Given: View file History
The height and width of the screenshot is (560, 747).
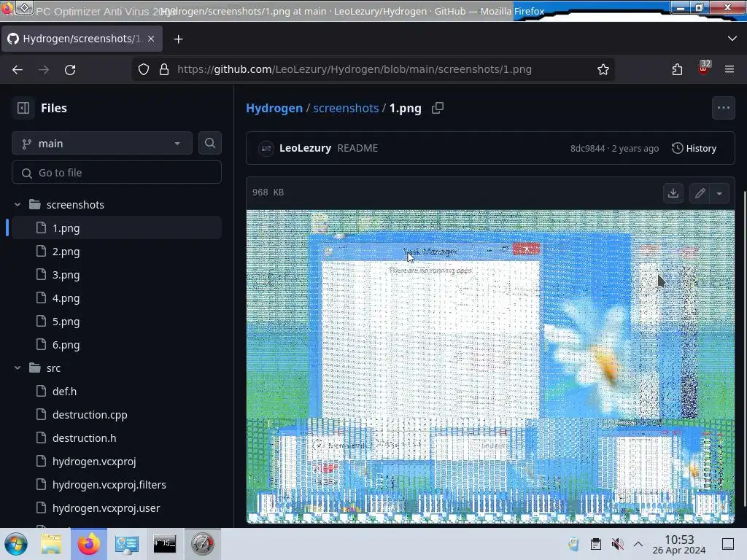Looking at the screenshot, I should pyautogui.click(x=694, y=148).
